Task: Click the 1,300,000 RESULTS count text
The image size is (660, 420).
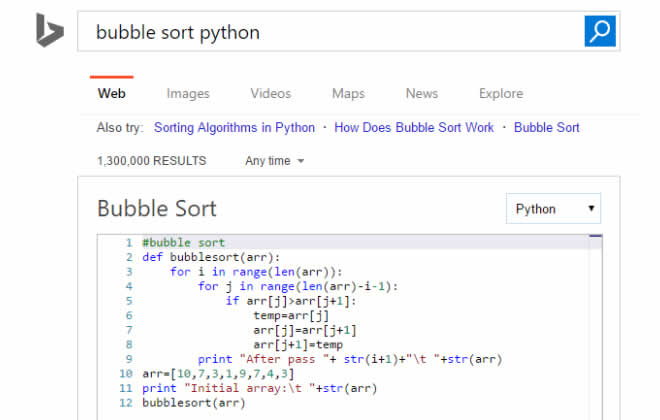Action: [152, 161]
